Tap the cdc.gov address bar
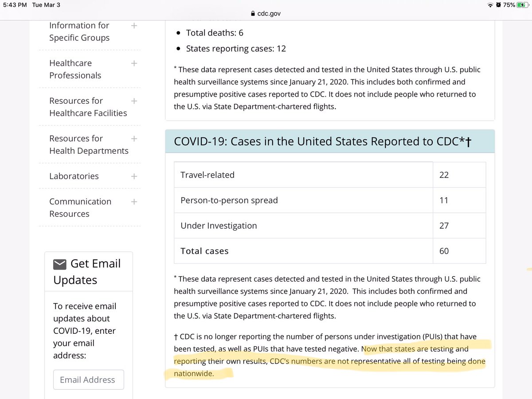The width and height of the screenshot is (532, 399). [x=266, y=13]
